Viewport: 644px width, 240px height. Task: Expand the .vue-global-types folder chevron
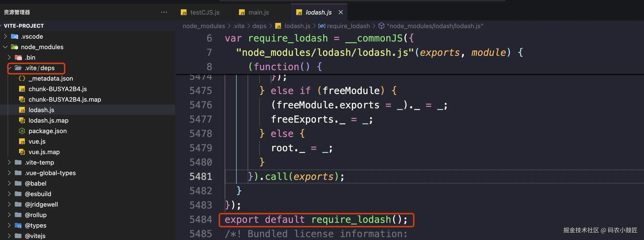[9, 173]
